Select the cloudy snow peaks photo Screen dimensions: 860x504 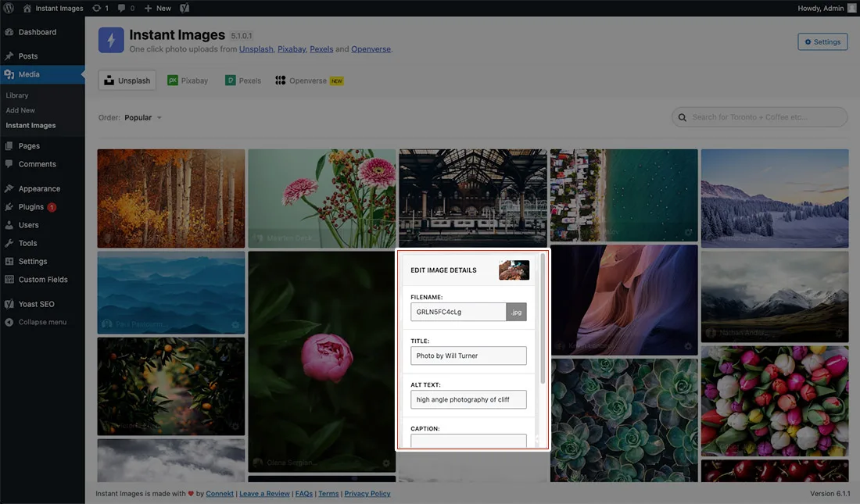[775, 297]
